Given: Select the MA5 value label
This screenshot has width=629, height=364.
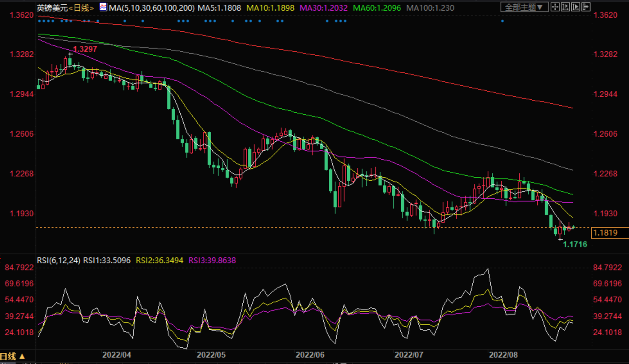Looking at the screenshot, I should tap(219, 8).
